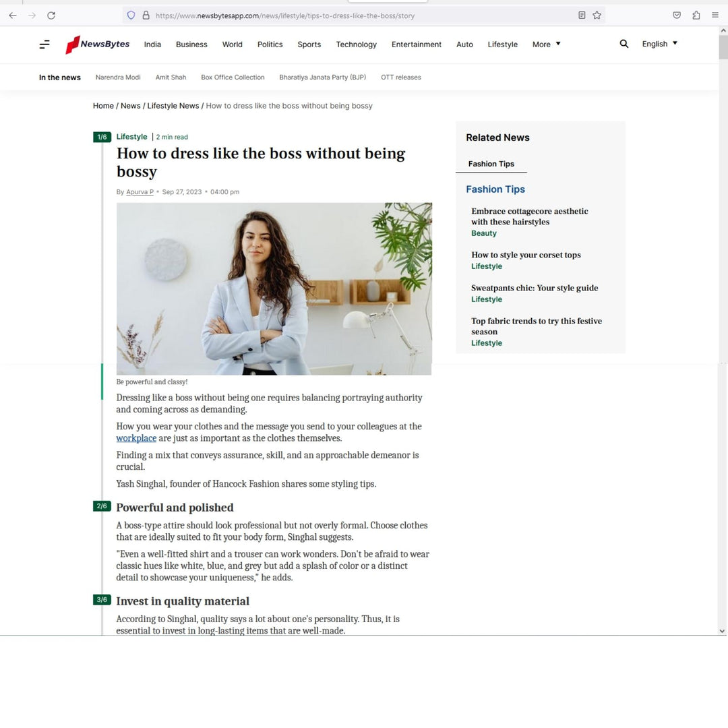The image size is (728, 728).
Task: Select the Fashion Tips tab
Action: pyautogui.click(x=491, y=164)
